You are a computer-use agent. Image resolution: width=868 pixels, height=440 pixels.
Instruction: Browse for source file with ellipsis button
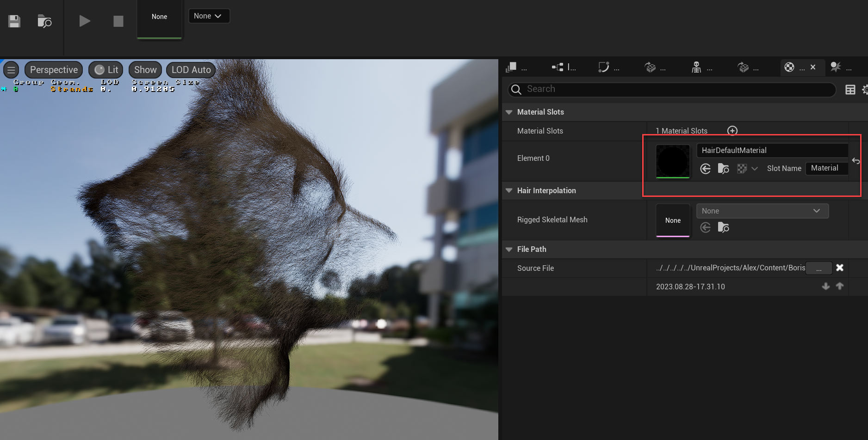tap(818, 268)
